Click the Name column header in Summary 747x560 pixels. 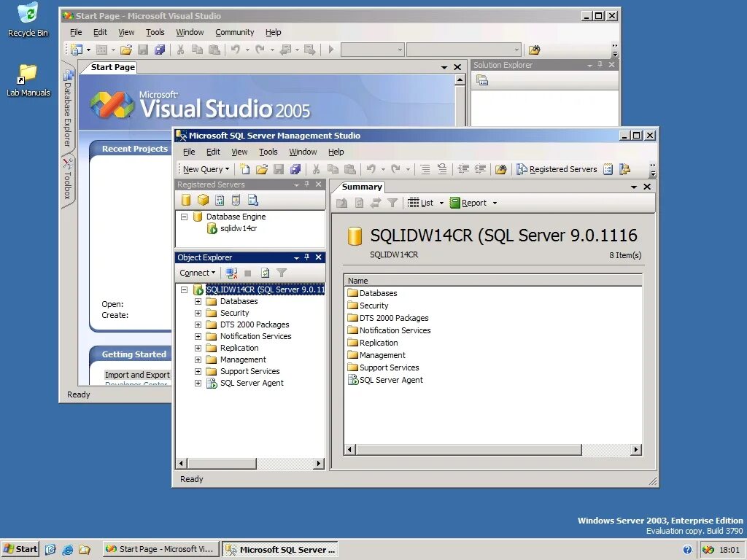coord(493,281)
